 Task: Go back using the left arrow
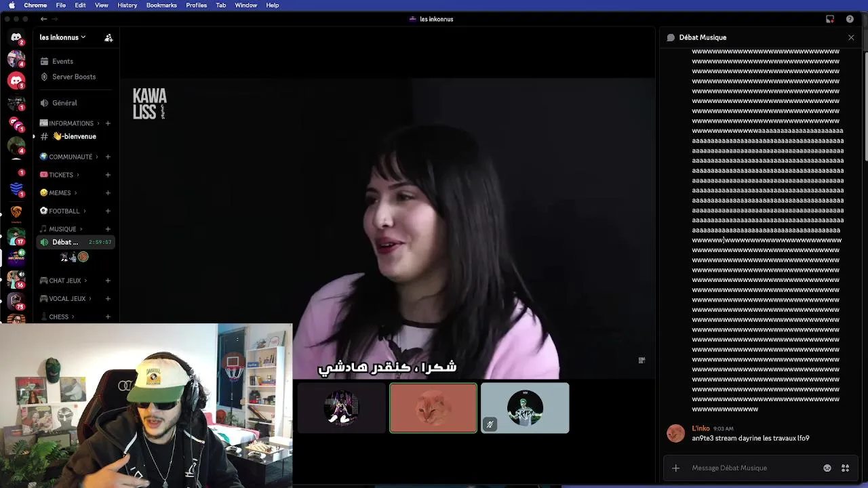(x=44, y=19)
